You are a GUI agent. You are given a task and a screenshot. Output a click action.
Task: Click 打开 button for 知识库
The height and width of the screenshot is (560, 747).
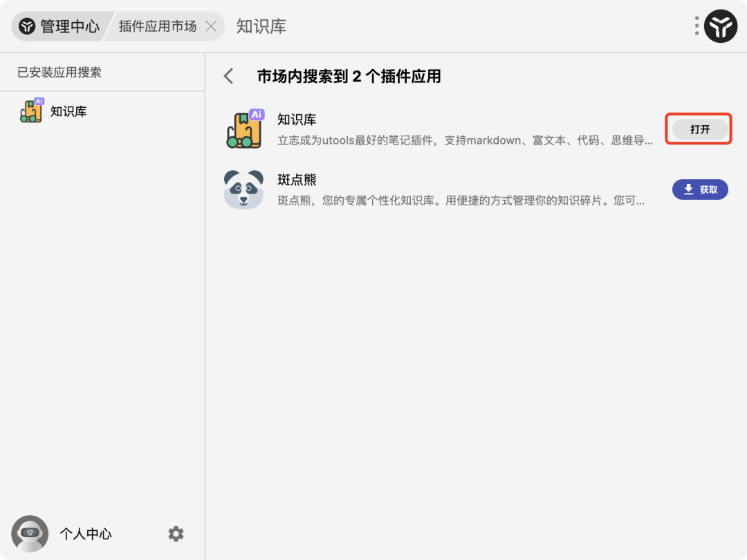700,129
